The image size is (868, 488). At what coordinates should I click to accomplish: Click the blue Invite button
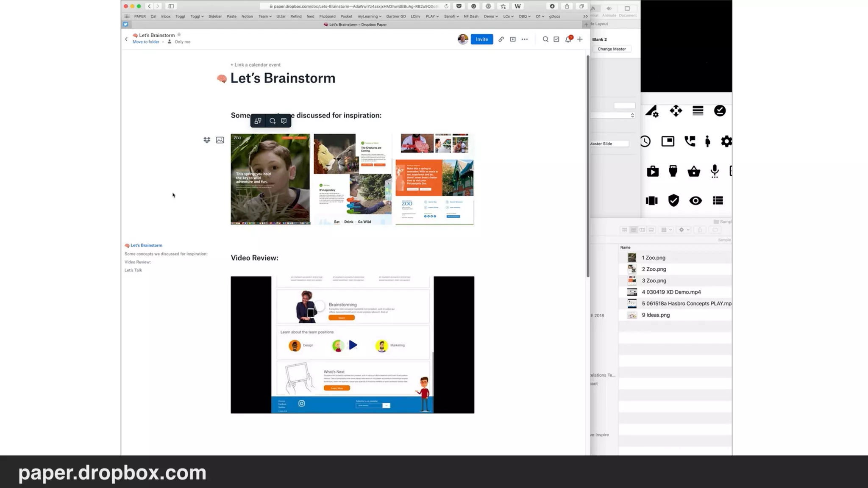pos(482,39)
